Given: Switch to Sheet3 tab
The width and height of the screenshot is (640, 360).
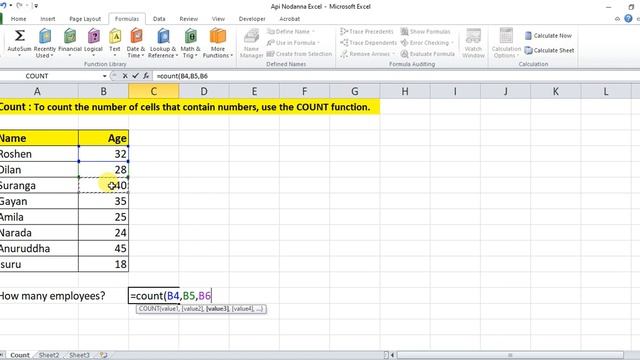Looking at the screenshot, I should point(79,355).
